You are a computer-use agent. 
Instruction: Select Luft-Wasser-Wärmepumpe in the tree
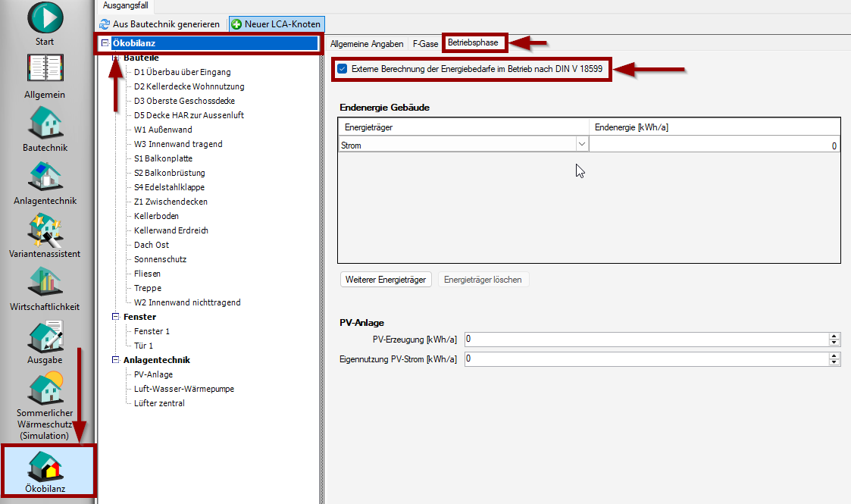coord(183,389)
